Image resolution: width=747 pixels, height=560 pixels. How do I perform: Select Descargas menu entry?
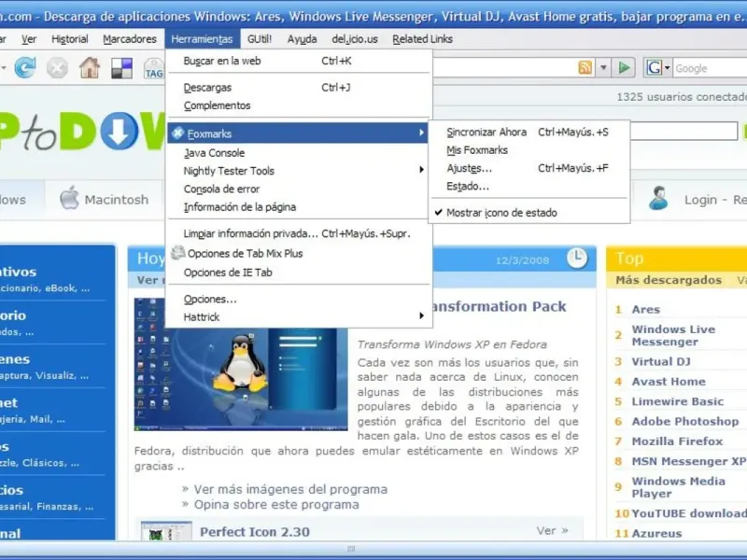[298, 87]
